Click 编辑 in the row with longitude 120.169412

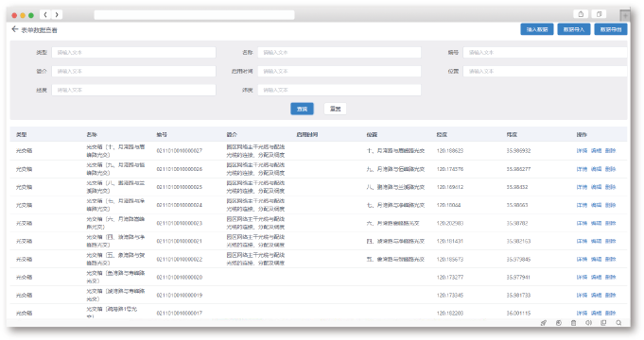[596, 187]
